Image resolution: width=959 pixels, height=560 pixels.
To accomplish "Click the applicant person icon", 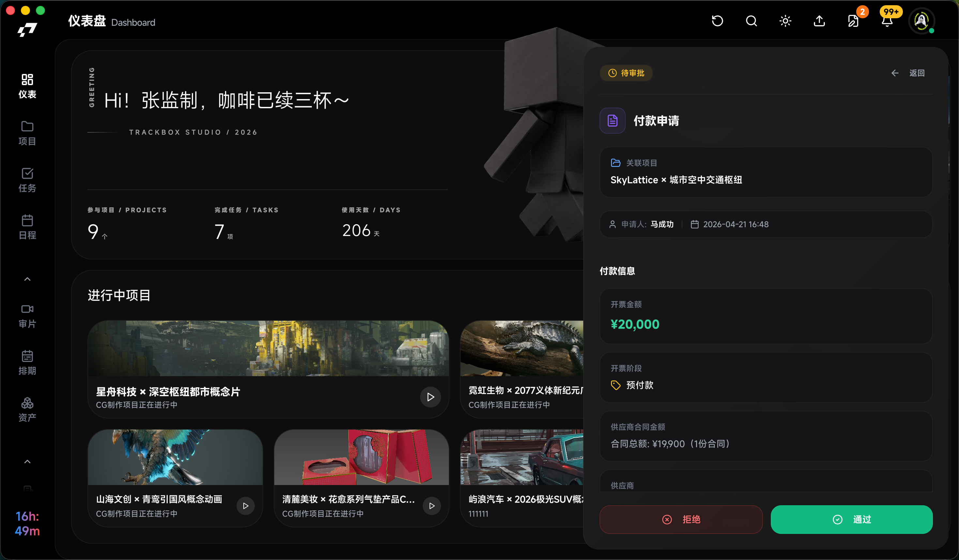I will click(613, 224).
